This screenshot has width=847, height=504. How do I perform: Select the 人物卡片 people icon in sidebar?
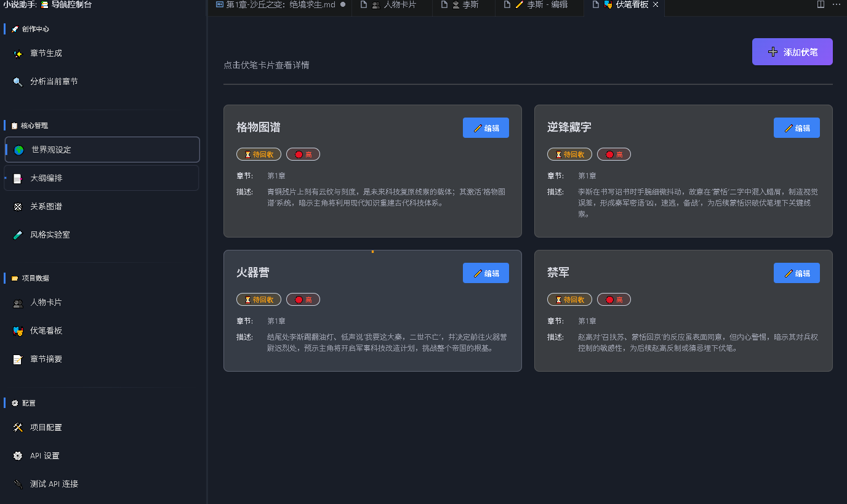click(18, 302)
